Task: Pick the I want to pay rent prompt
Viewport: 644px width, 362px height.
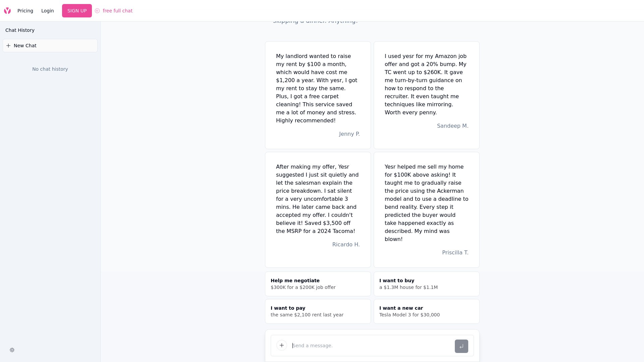Action: click(318, 311)
